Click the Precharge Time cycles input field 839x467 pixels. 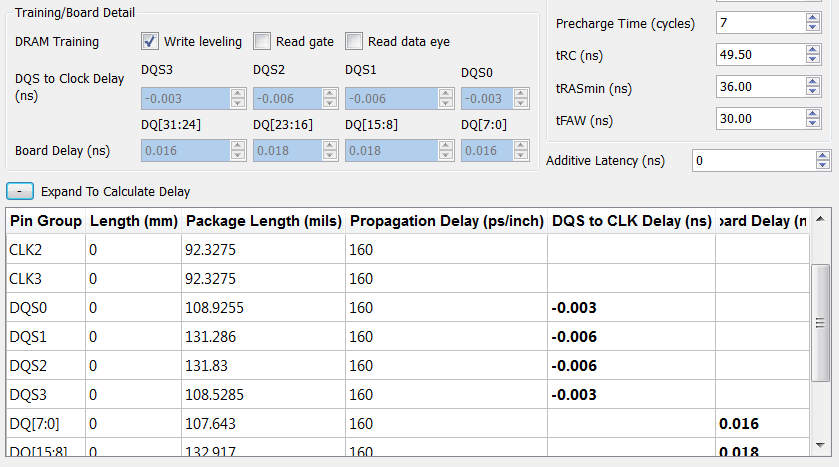point(766,22)
